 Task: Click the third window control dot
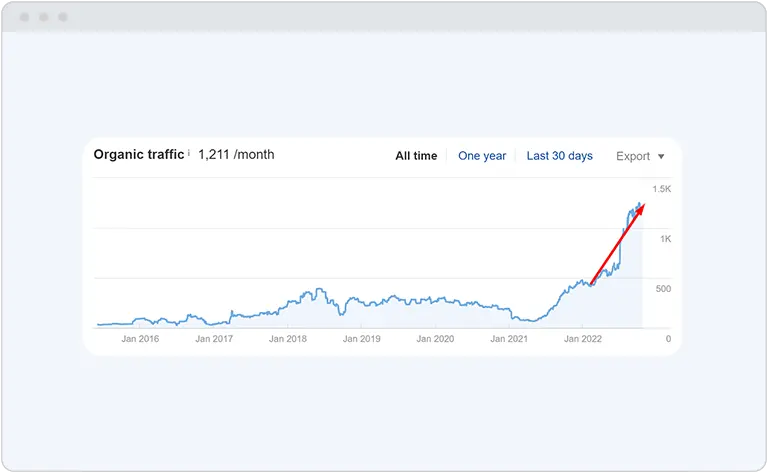coord(63,17)
